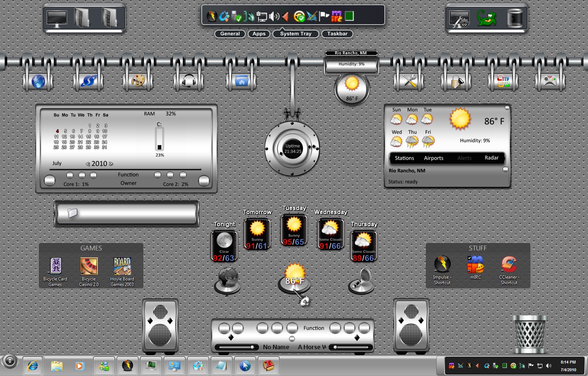The image size is (588, 376).
Task: Click calendar date 4 in July
Action: tap(57, 131)
